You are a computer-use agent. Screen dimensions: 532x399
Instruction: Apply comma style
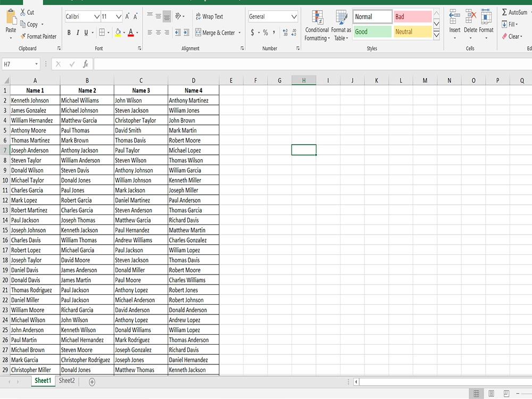tap(274, 32)
